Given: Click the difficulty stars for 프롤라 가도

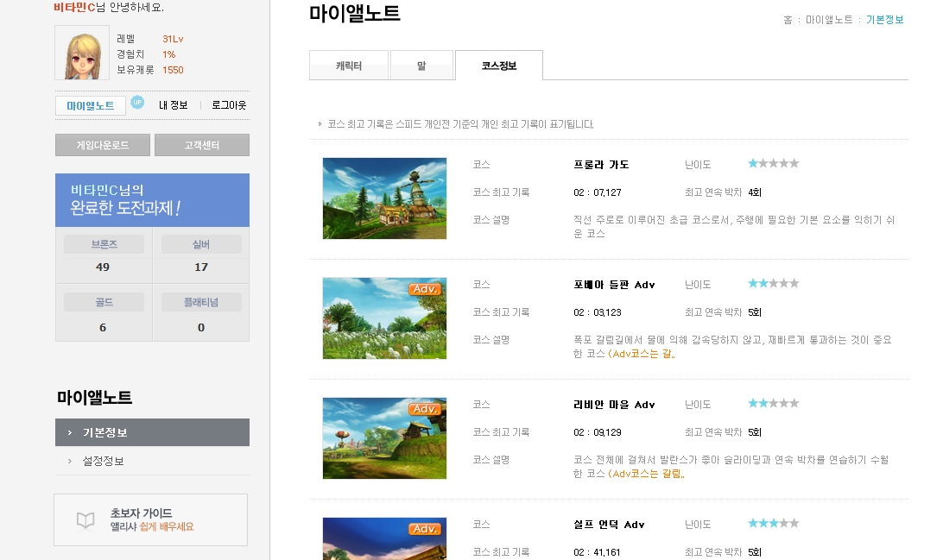Looking at the screenshot, I should 774,163.
